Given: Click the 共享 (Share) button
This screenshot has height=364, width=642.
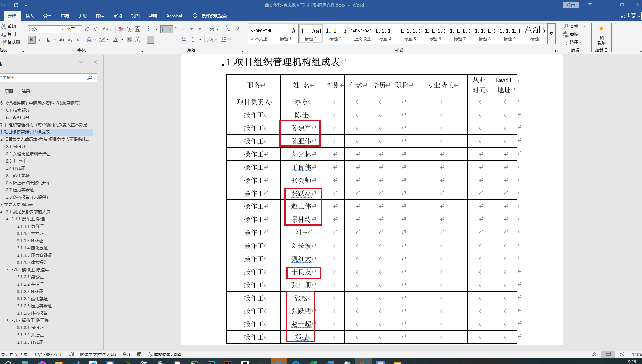Looking at the screenshot, I should [630, 16].
